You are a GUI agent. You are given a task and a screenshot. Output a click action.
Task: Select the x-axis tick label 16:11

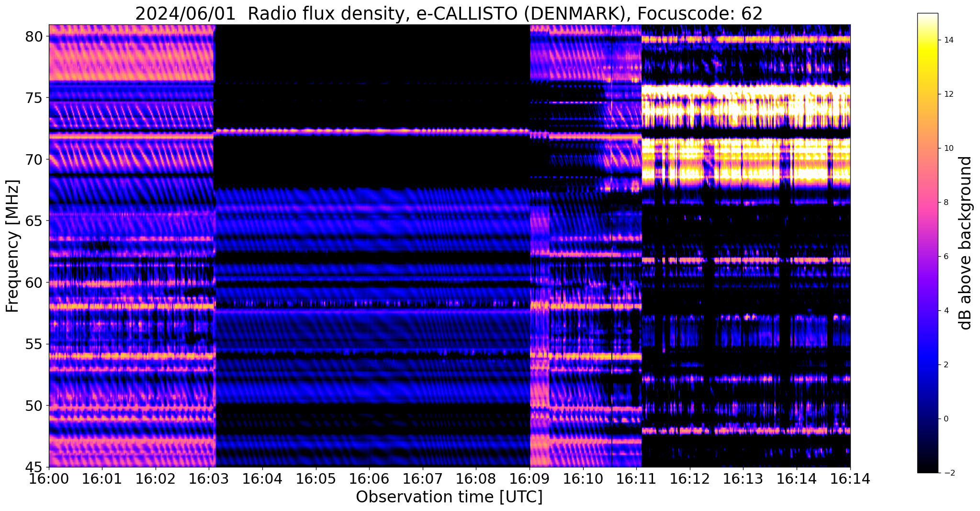(637, 478)
